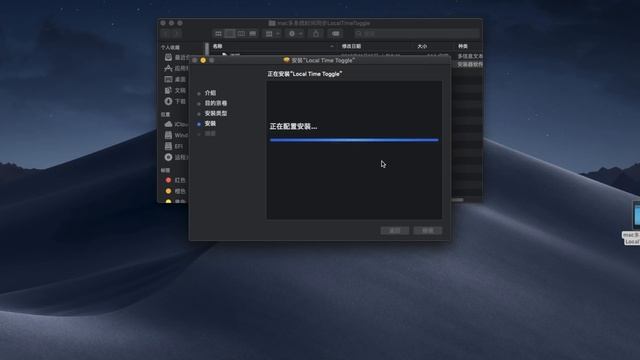Click the 正在配置安装 status text
This screenshot has width=640, height=360.
pyautogui.click(x=293, y=127)
